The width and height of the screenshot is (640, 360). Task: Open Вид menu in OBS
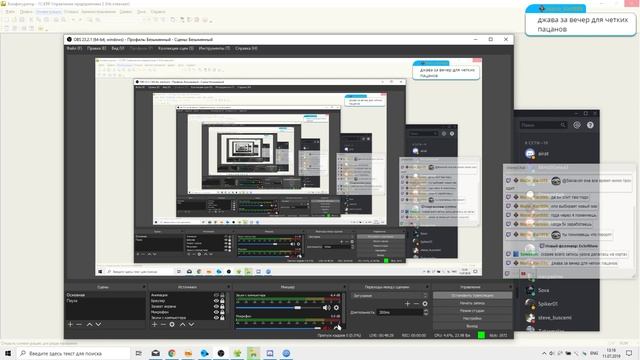[118, 49]
